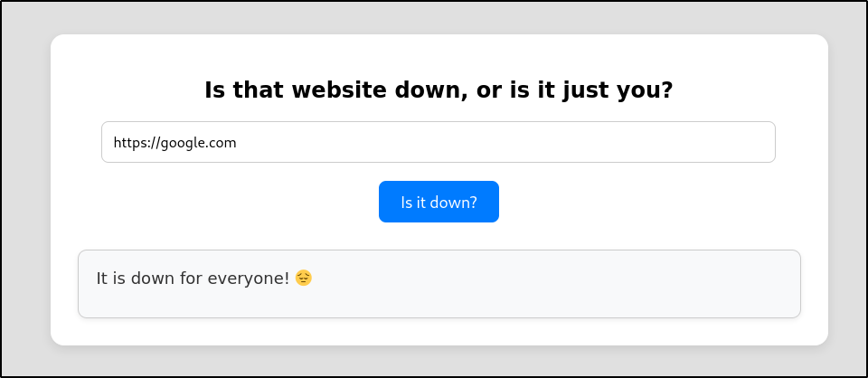Select the "It is down for everyone!" message

193,279
